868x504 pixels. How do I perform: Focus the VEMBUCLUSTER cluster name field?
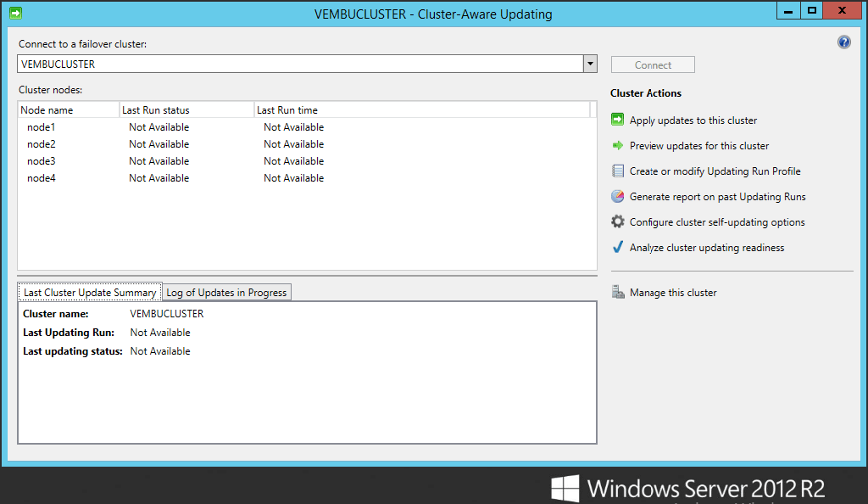(300, 64)
